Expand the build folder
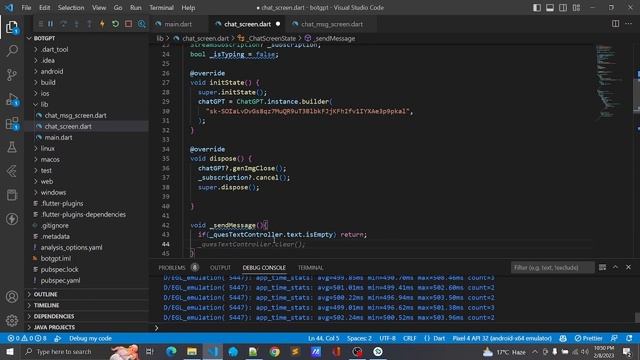640x360 pixels. 48,82
